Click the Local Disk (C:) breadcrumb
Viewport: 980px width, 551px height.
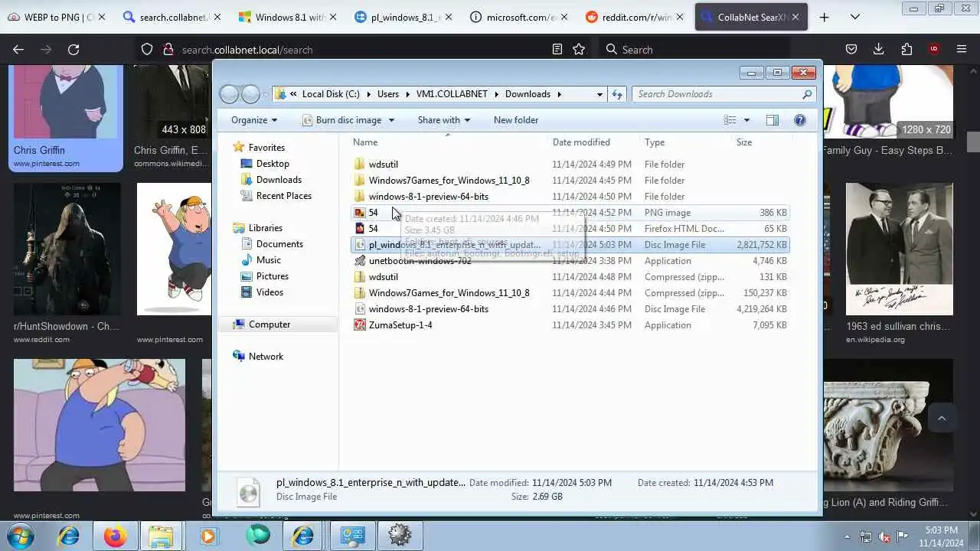pos(330,94)
